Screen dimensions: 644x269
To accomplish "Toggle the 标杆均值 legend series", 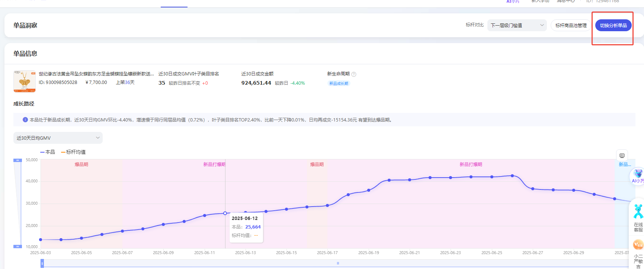I will tap(73, 152).
